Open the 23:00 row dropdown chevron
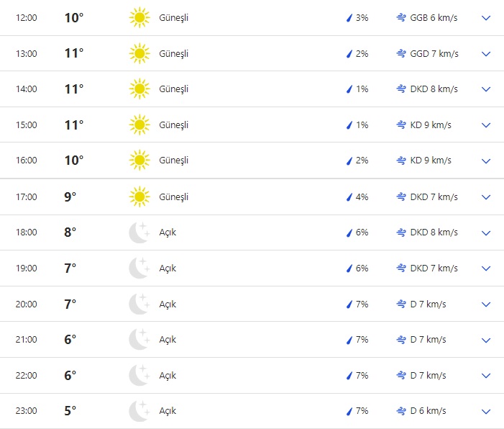 (x=486, y=411)
